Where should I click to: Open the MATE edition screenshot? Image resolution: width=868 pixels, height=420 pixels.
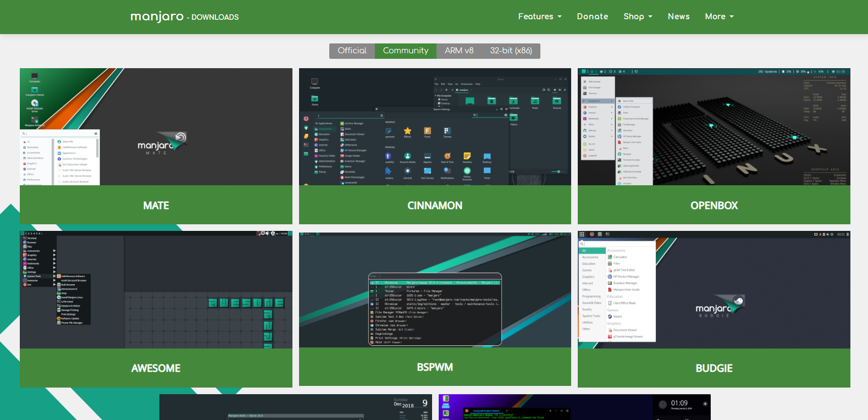coord(156,126)
